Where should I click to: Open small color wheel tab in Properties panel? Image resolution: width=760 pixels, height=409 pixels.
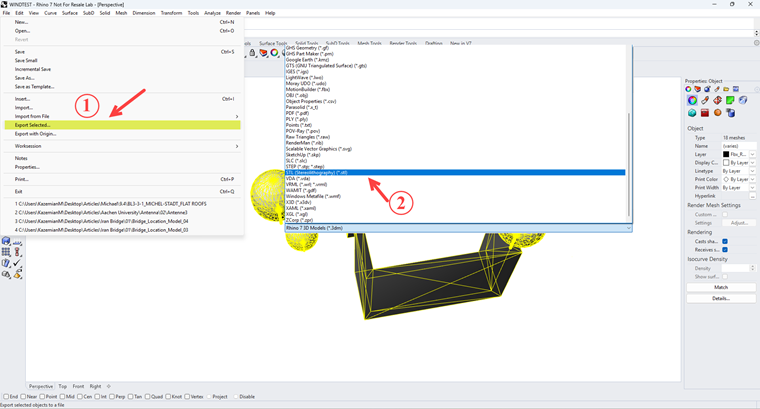[688, 89]
